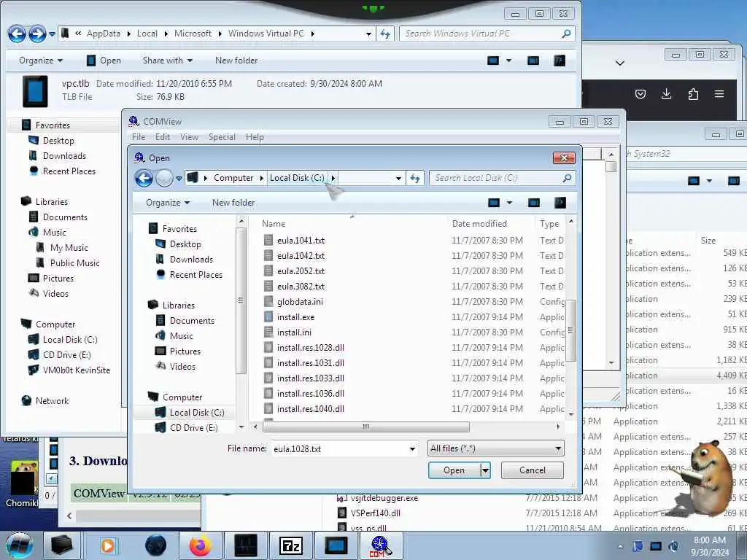Screen dimensions: 747x560
Task: Click the Forward button in the Virtual PC explorer window
Action: point(37,34)
